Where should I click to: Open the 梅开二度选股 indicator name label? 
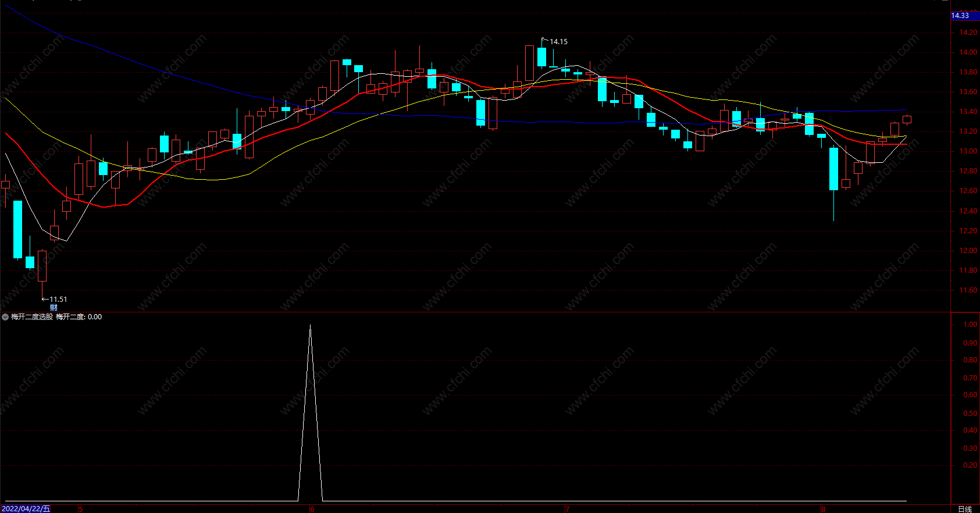tap(32, 317)
